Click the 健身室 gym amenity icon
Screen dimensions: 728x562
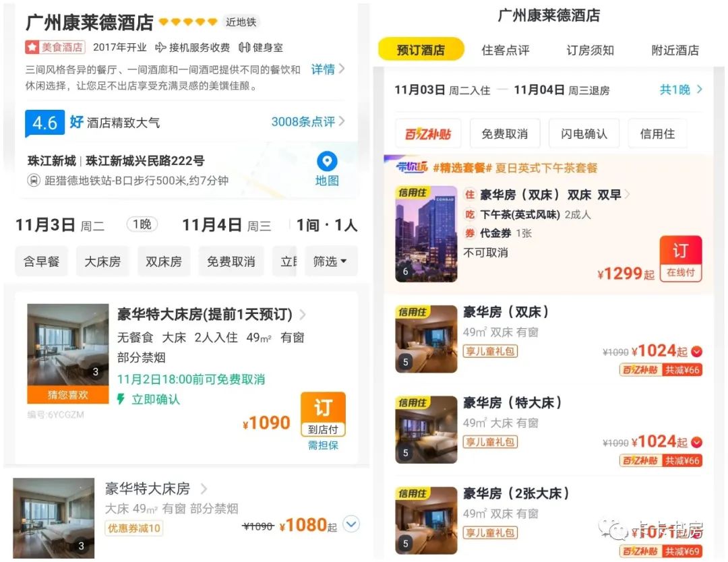click(x=244, y=47)
